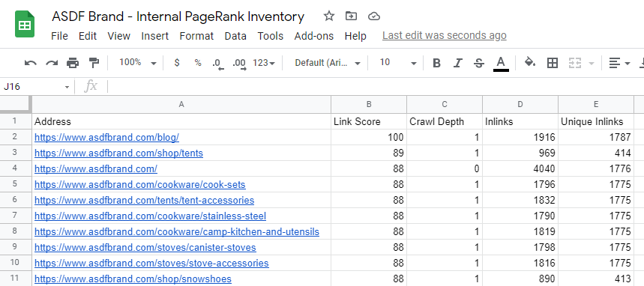Open the Edit menu
This screenshot has height=286, width=644.
click(x=88, y=36)
